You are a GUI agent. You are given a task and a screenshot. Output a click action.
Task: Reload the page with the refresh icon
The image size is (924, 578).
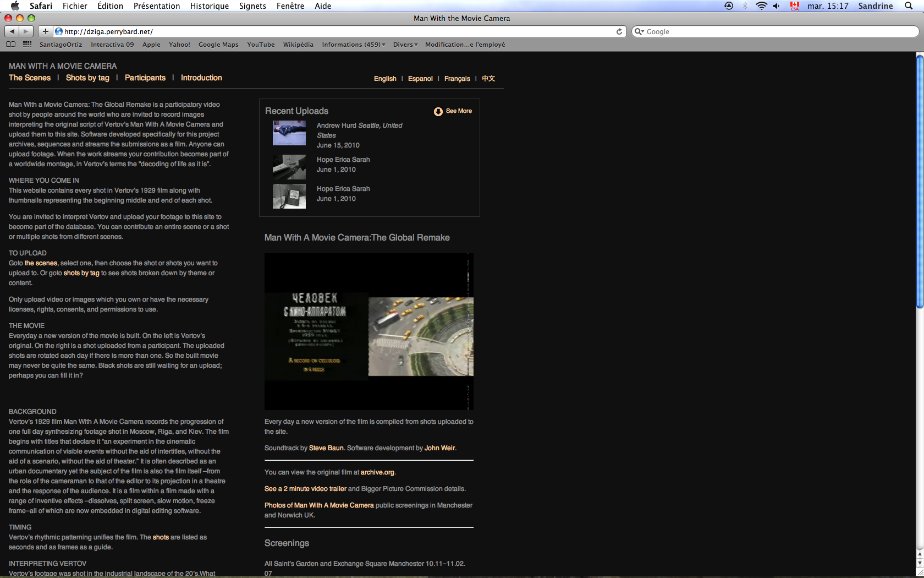pyautogui.click(x=619, y=31)
